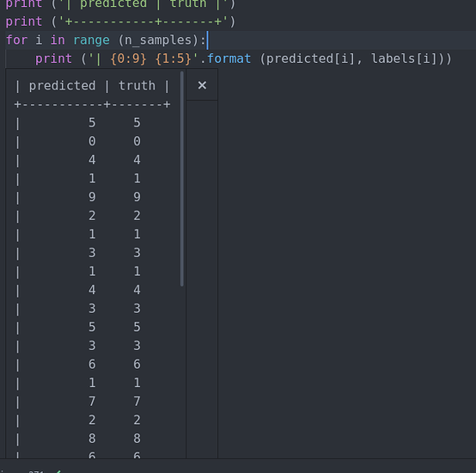
Task: Click 'n_samples' inside the range call
Action: (x=158, y=40)
